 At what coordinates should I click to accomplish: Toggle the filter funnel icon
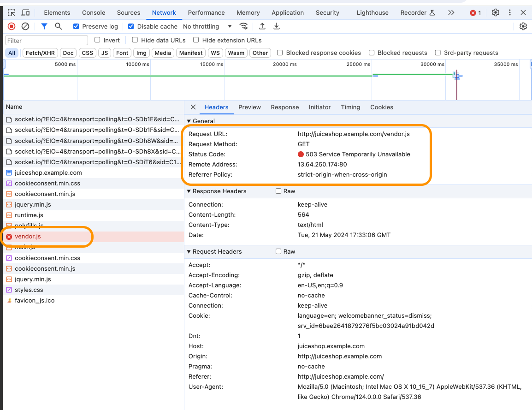point(44,26)
